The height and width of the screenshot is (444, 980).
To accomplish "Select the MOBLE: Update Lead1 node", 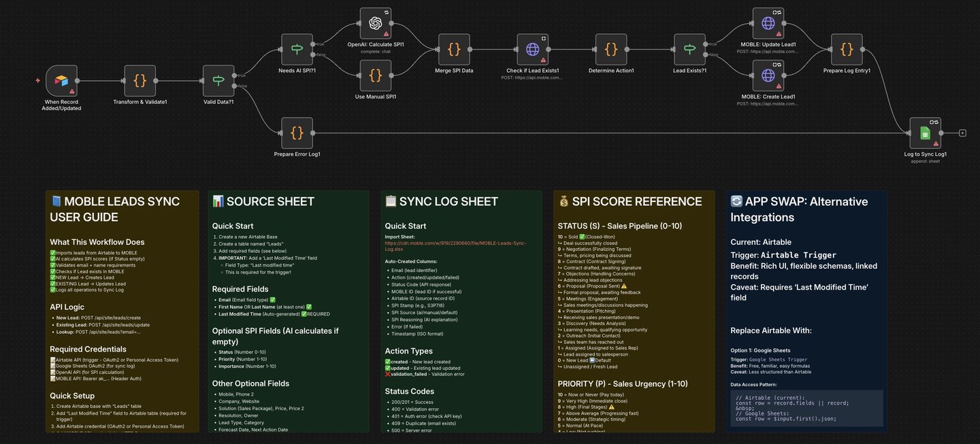I will [768, 24].
